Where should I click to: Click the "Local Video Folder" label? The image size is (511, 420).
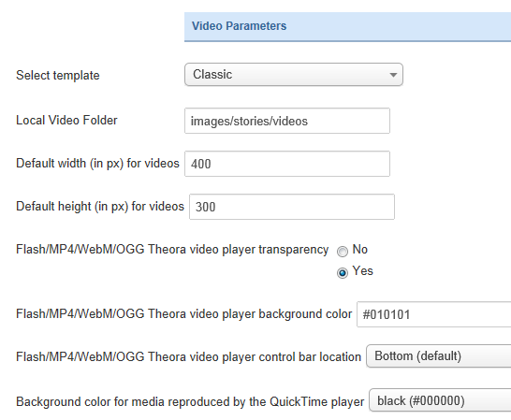[66, 121]
